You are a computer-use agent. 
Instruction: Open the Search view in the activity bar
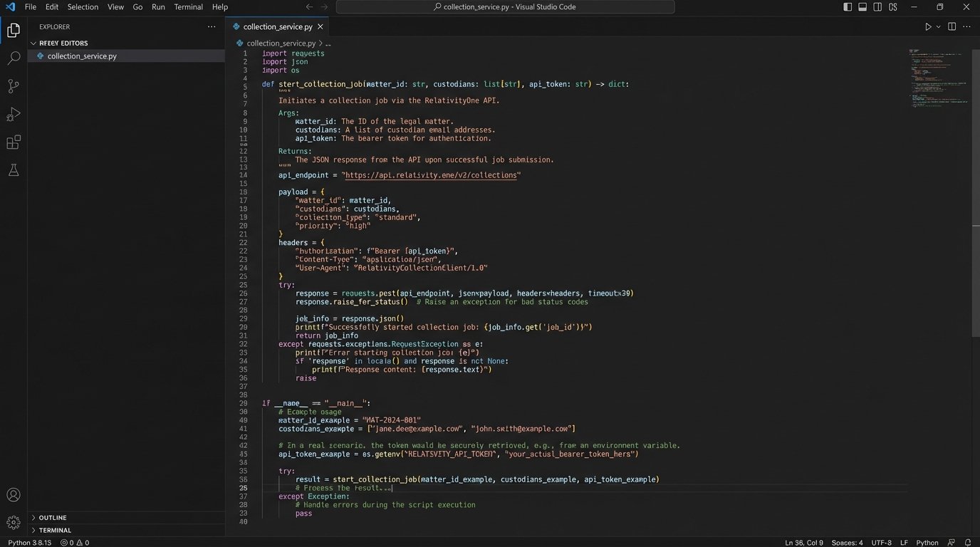click(14, 58)
